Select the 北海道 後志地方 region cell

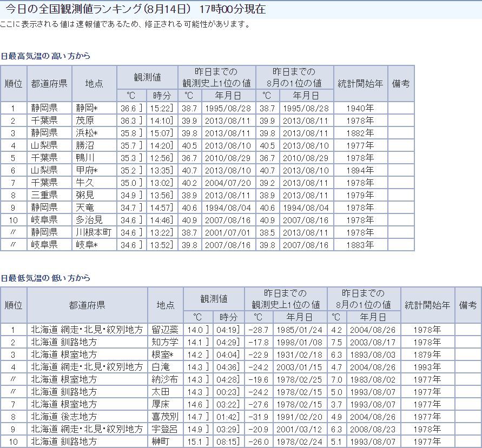click(x=64, y=417)
